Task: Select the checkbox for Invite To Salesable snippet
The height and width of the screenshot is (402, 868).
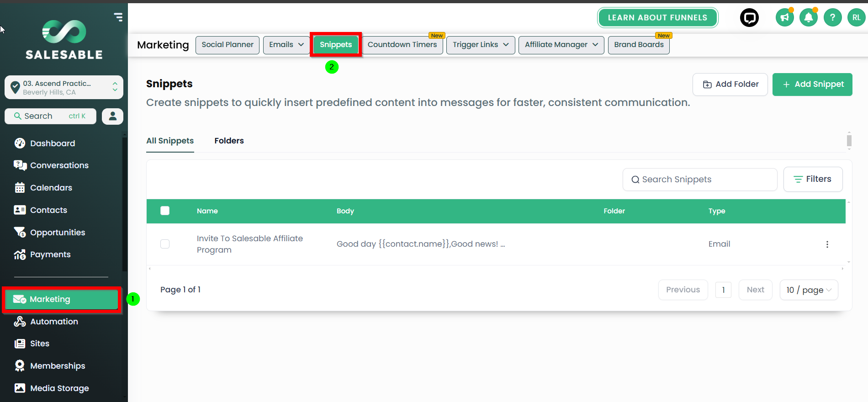Action: pos(165,244)
